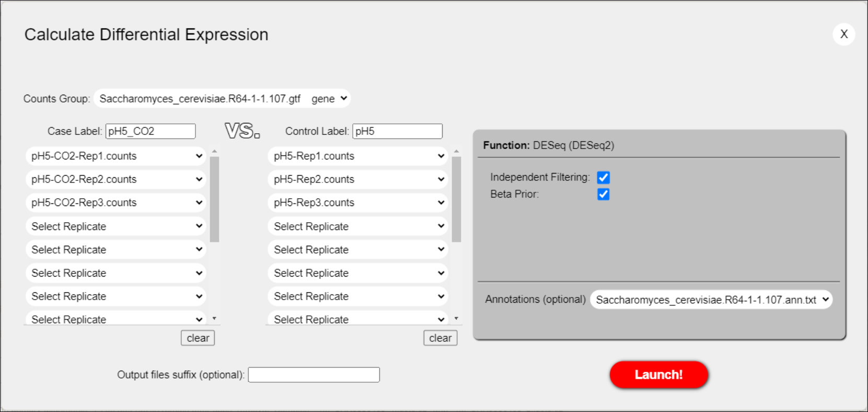Viewport: 868px width, 412px height.
Task: Clear the case replicates list
Action: pos(198,338)
